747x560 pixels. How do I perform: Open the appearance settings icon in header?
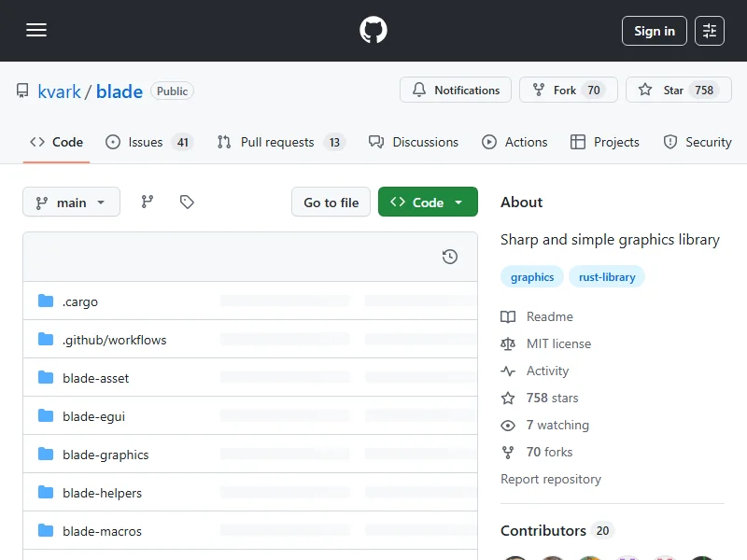coord(710,31)
